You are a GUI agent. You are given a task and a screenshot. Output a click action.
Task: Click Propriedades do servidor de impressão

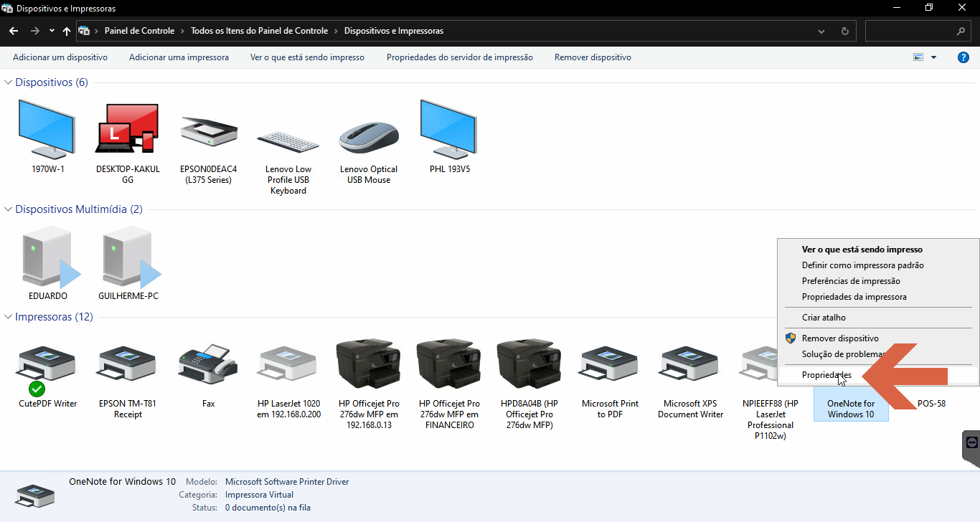[460, 57]
